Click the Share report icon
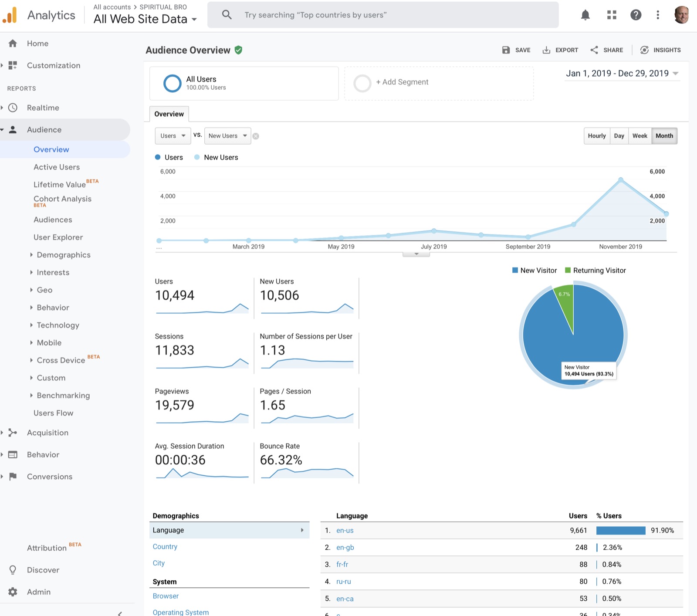The height and width of the screenshot is (616, 697). coord(594,50)
